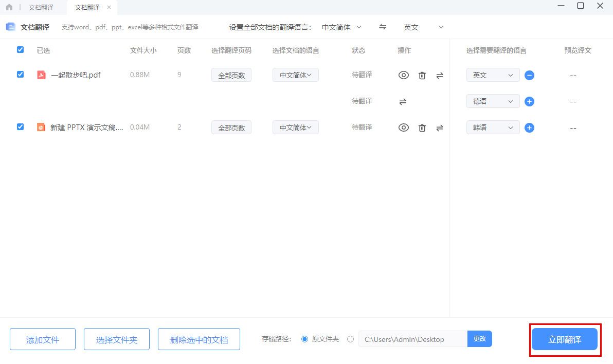Screen dimensions: 613x364
Task: Add language after 德语 with plus icon
Action: point(529,102)
